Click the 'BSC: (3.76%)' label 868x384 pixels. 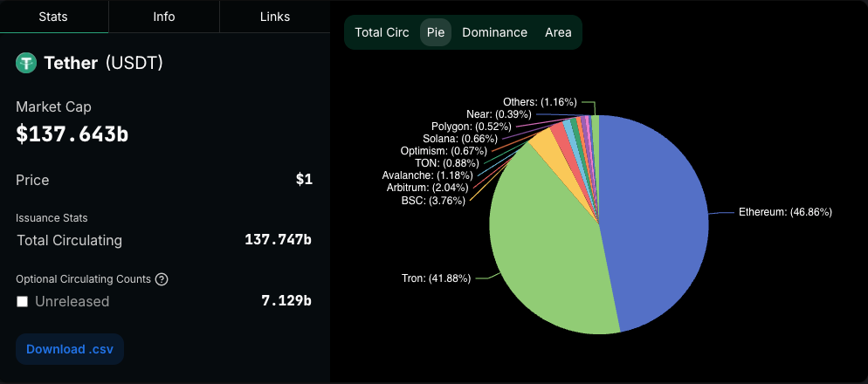433,201
